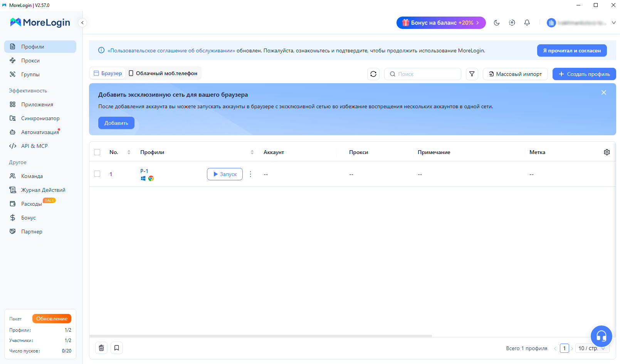The width and height of the screenshot is (620, 364).
Task: Open the 10 / стр. page size dropdown
Action: (592, 348)
